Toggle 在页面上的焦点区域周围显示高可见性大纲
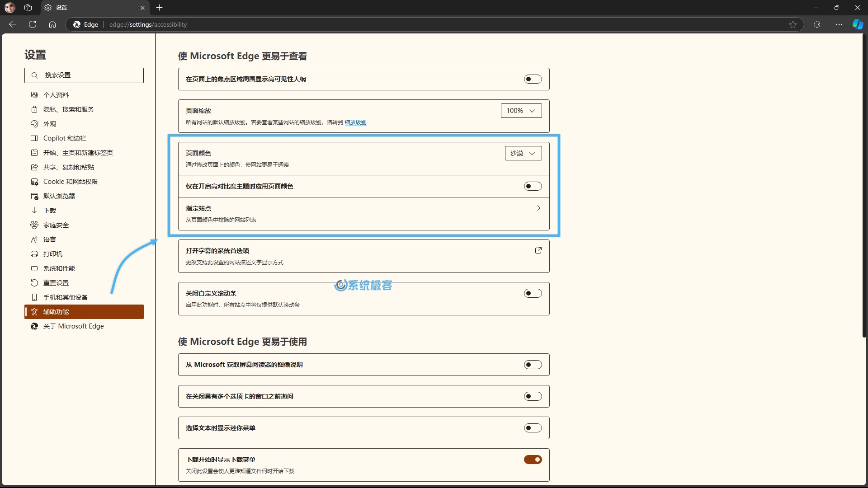868x488 pixels. tap(533, 79)
